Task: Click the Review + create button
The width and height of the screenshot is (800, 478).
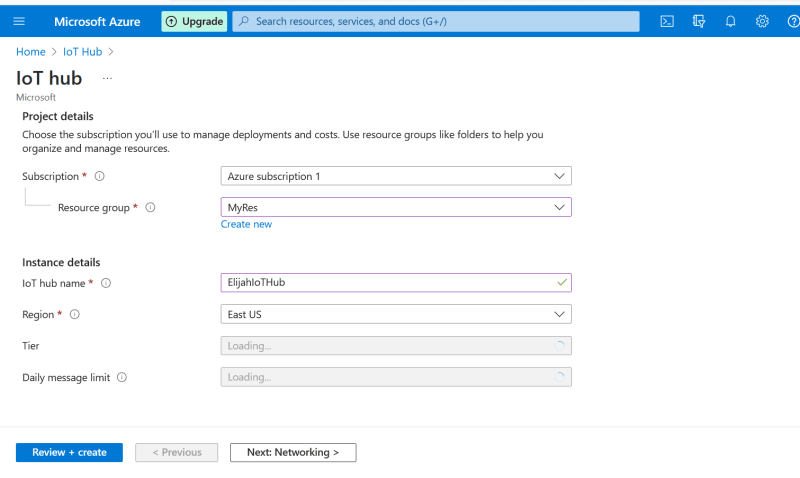Action: 69,452
